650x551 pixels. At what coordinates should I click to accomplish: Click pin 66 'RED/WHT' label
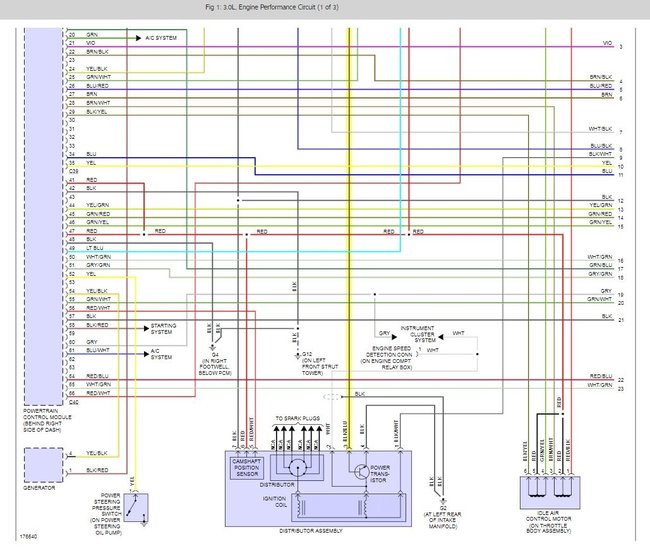click(98, 393)
